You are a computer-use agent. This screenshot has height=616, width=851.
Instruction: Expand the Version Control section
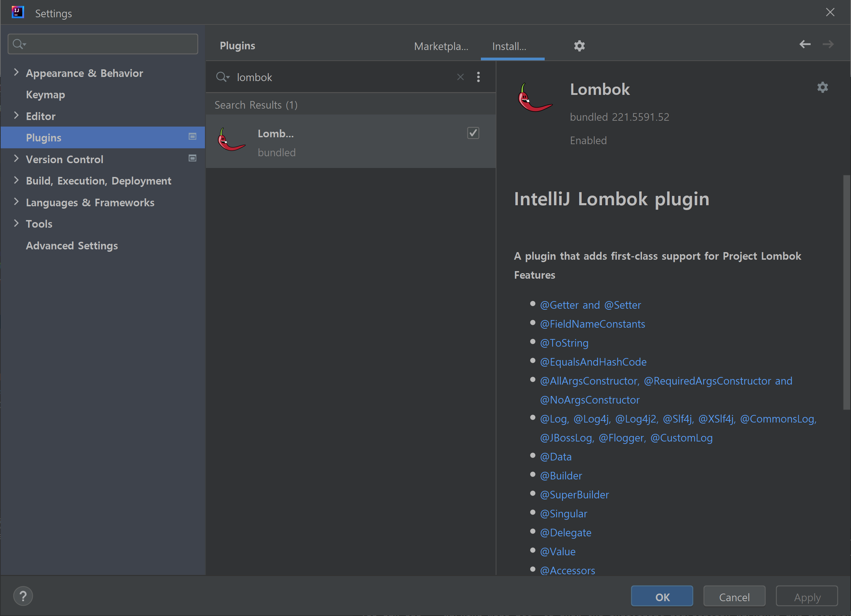pyautogui.click(x=16, y=158)
